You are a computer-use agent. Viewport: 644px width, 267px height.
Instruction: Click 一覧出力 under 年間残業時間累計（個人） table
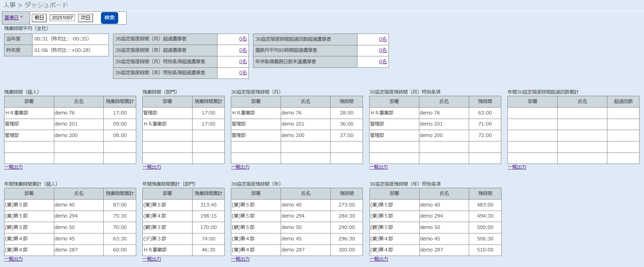click(x=13, y=259)
